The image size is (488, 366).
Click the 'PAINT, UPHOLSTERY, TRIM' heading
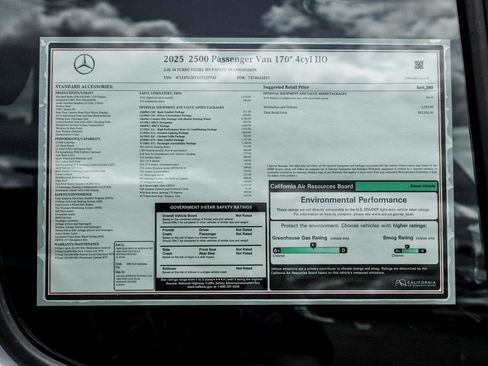pyautogui.click(x=160, y=93)
